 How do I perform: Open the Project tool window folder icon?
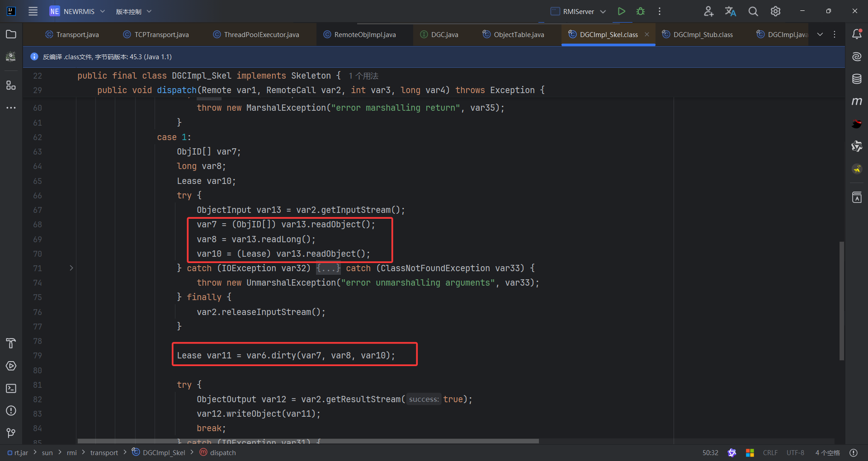pyautogui.click(x=11, y=34)
